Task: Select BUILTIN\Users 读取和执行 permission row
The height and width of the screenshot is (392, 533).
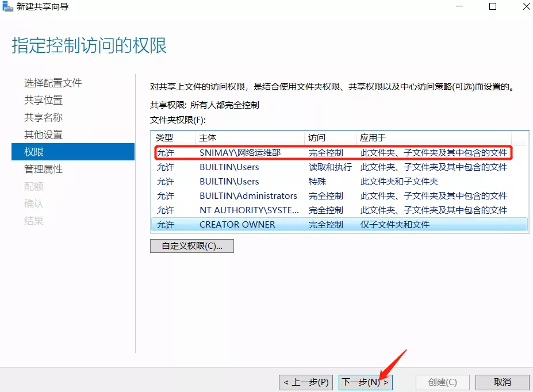Action: tap(229, 167)
